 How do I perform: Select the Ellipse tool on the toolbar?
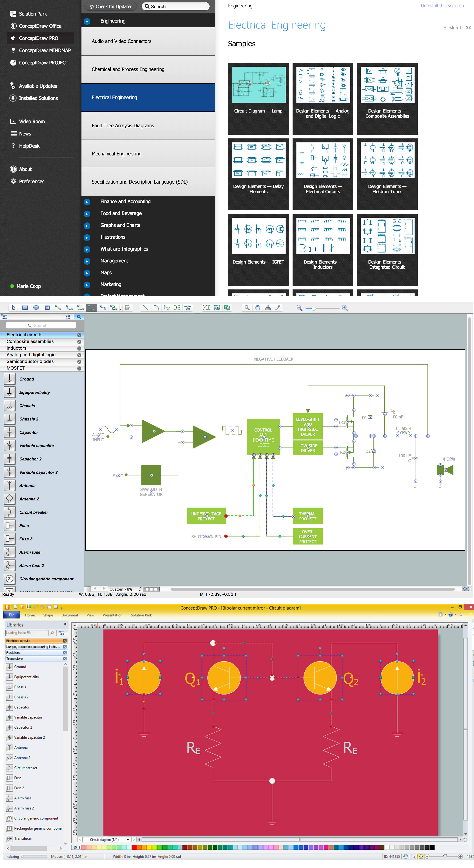(36, 308)
